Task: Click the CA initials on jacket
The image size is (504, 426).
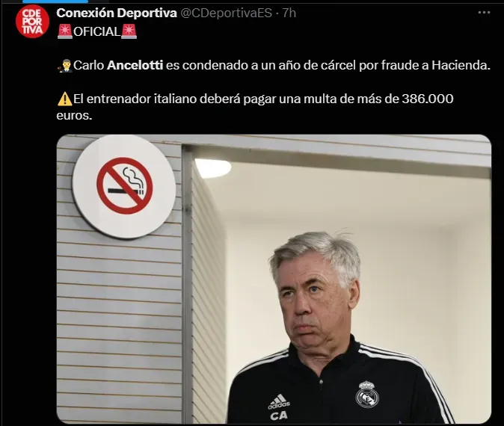Action: coord(278,416)
